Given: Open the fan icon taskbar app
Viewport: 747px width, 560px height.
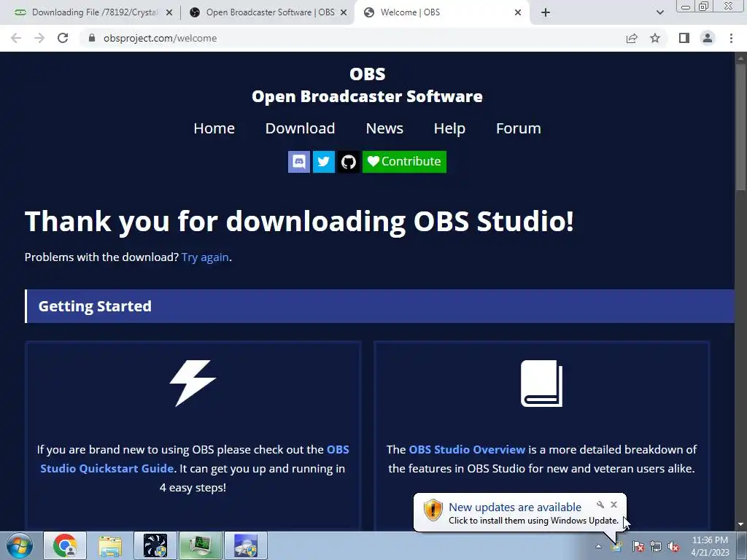Looking at the screenshot, I should click(x=155, y=545).
